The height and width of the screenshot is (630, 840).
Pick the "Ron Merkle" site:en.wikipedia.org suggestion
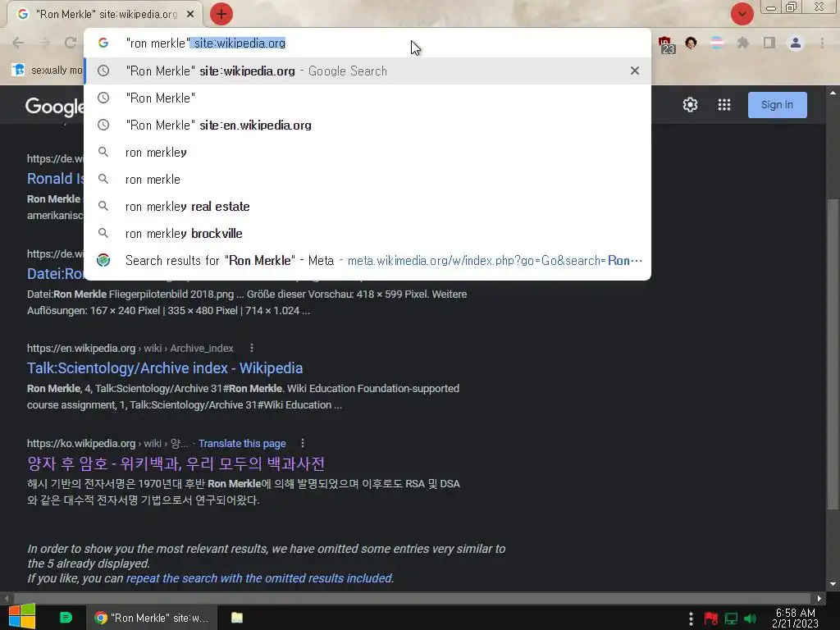coord(367,125)
